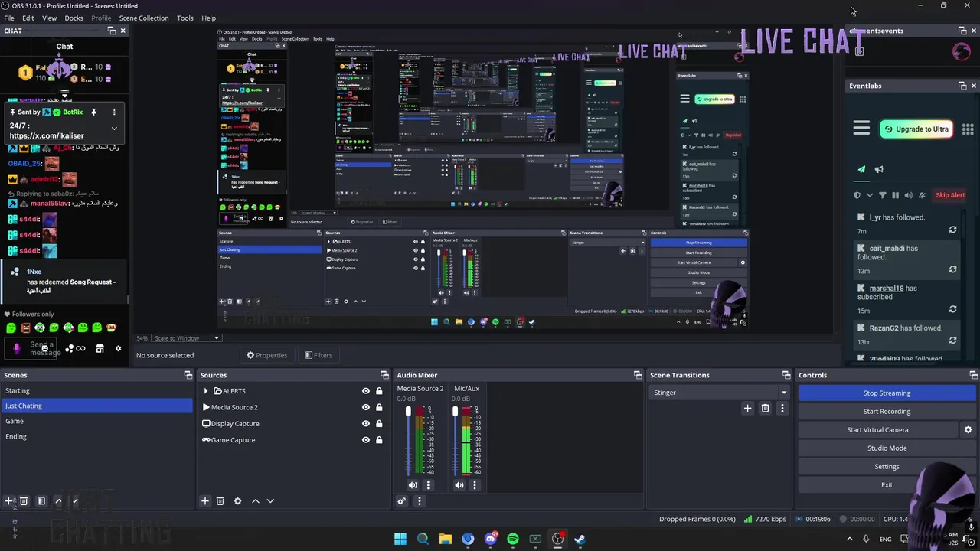Mute Eventlabs alert sounds speaker icon
The image size is (980, 551).
(x=909, y=195)
